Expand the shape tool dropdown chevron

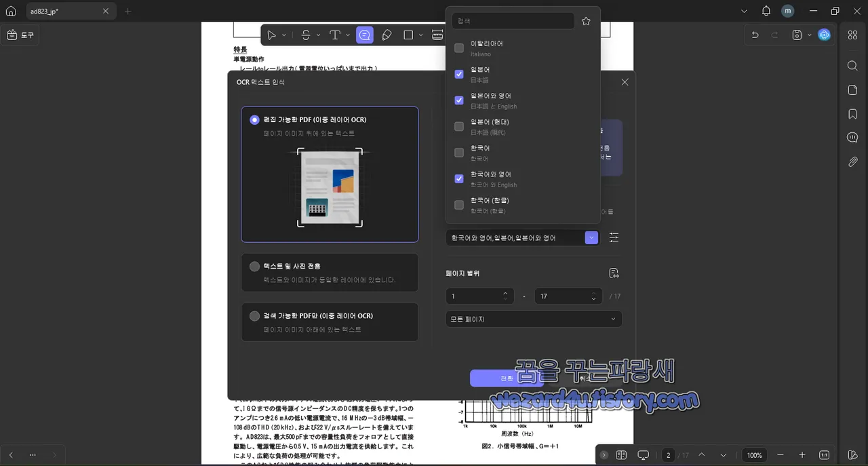coord(421,35)
